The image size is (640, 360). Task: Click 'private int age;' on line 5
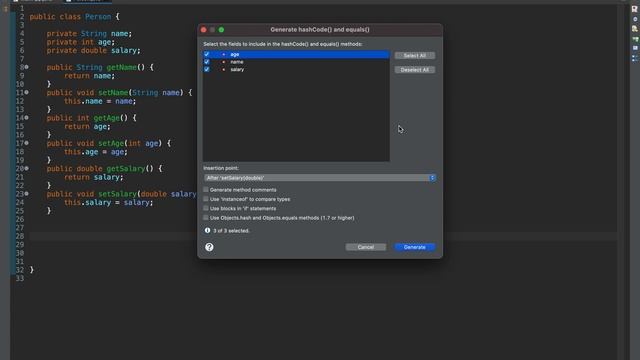(x=81, y=42)
